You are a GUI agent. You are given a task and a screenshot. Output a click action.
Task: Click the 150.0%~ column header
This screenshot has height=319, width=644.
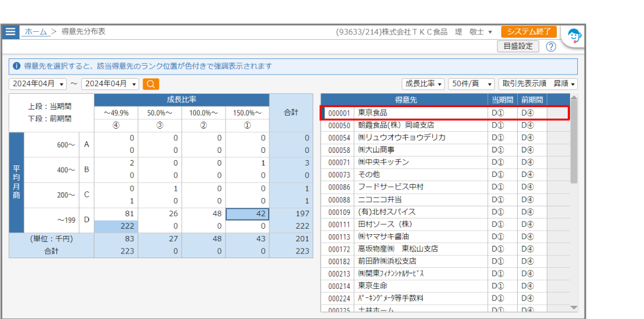coord(247,113)
